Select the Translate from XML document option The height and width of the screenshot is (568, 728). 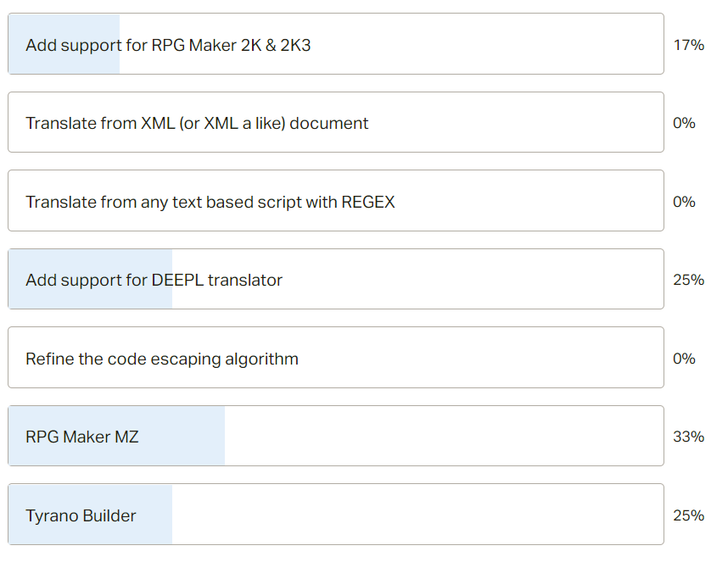[x=336, y=122]
